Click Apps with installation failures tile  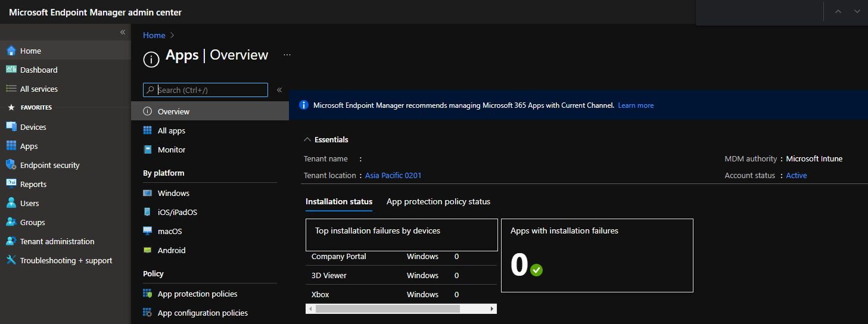click(x=597, y=256)
